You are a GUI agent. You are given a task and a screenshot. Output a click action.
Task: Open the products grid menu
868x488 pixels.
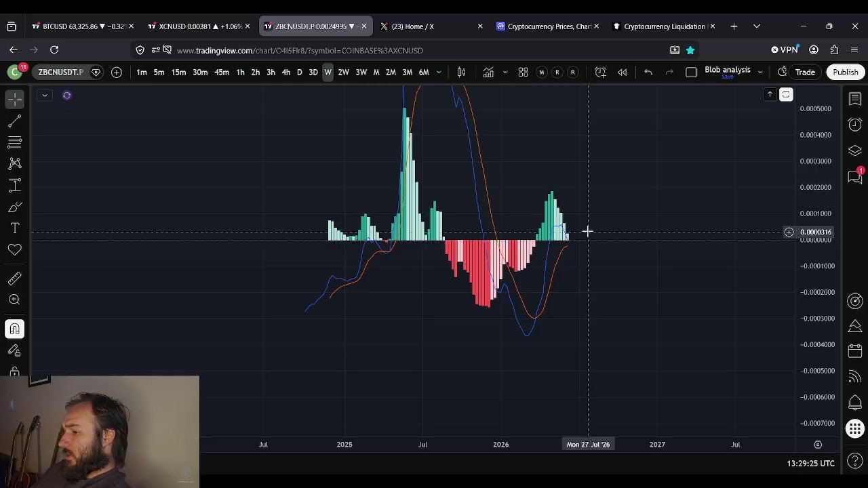tap(855, 429)
